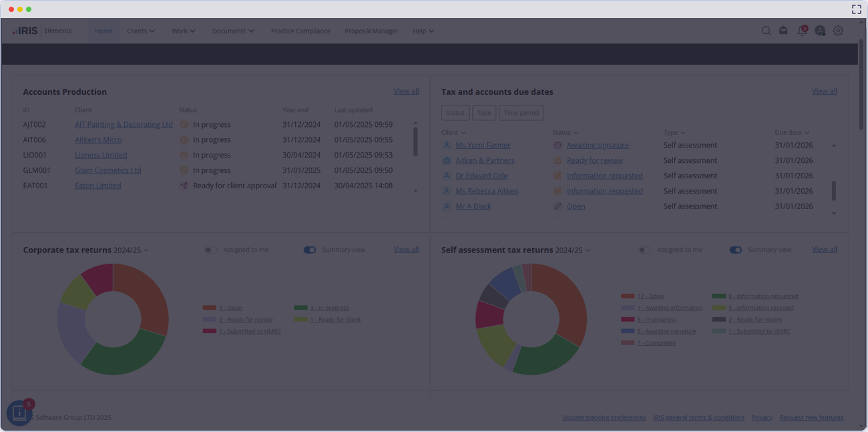The image size is (868, 432).
Task: Click the red Open swatch in corporate legend
Action: tap(209, 308)
